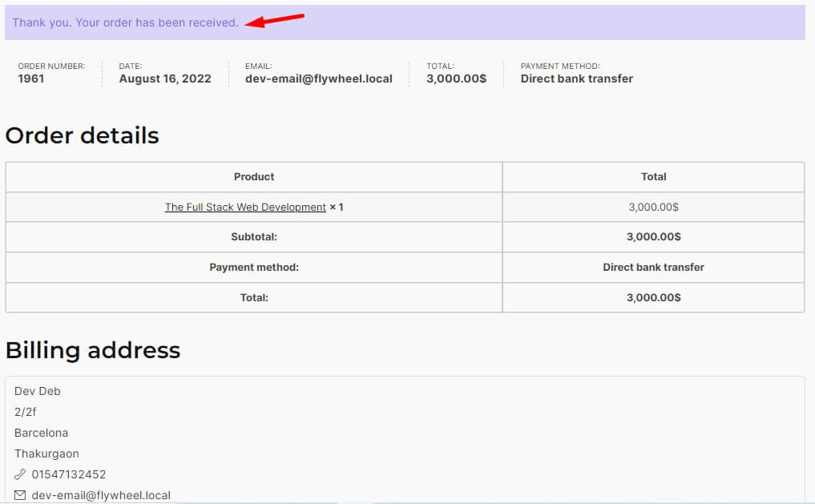Click the × 1 quantity text
The image size is (815, 504).
(337, 207)
